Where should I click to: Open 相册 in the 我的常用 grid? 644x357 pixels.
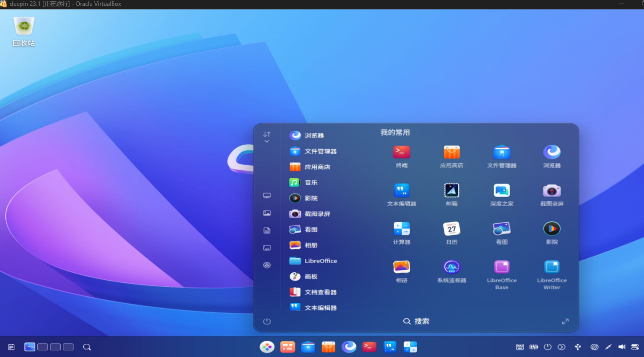[x=401, y=267]
